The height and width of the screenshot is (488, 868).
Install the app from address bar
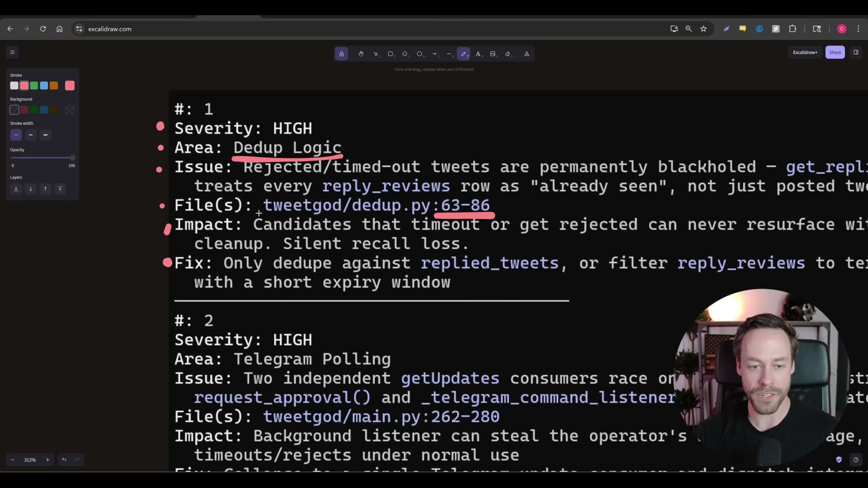674,29
